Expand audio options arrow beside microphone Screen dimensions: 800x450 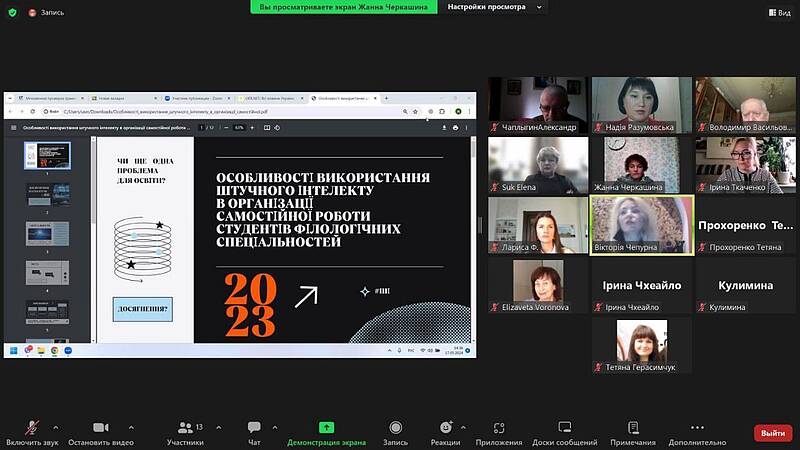point(64,426)
